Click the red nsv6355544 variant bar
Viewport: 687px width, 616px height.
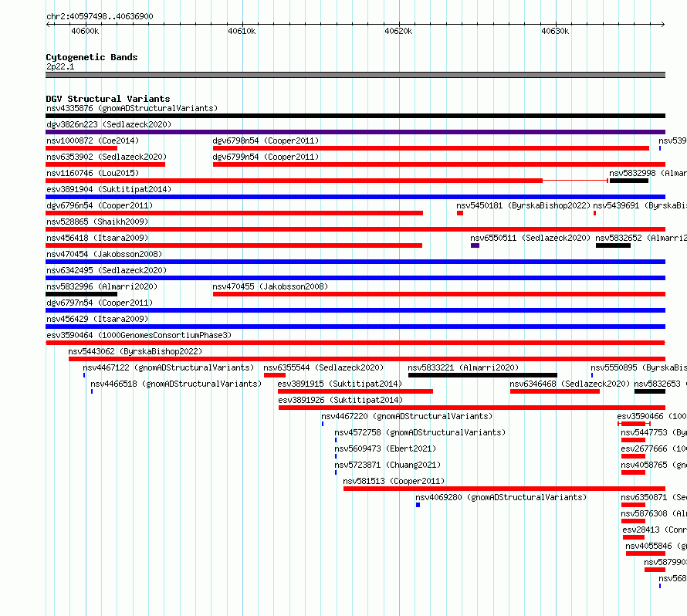[275, 375]
